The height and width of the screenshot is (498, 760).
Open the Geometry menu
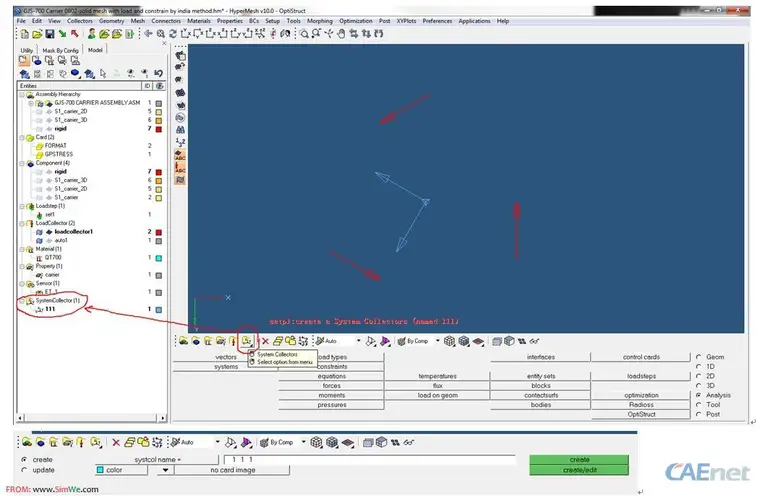pyautogui.click(x=111, y=21)
